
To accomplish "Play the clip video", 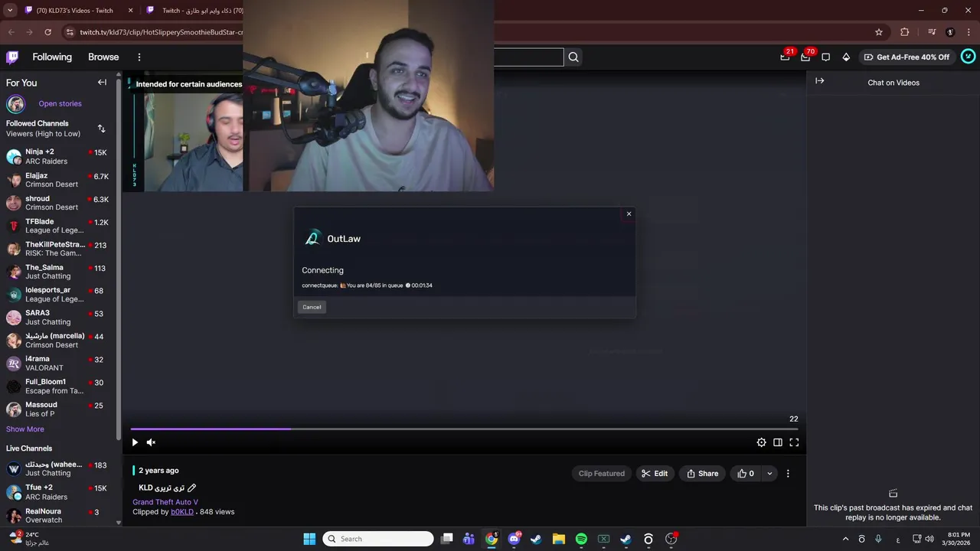I will click(135, 442).
